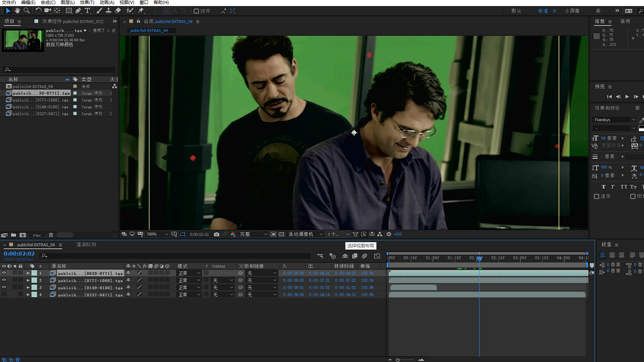Open the 100% magnification dropdown
The image size is (644, 362).
pos(157,234)
